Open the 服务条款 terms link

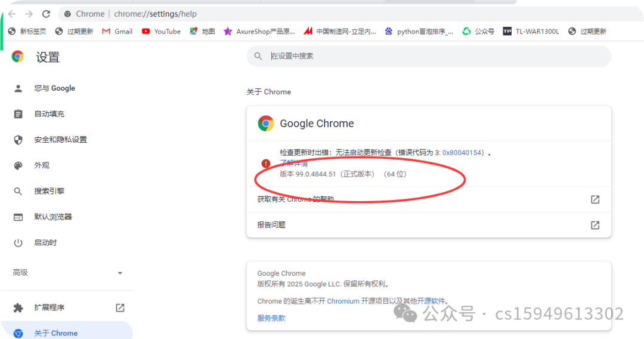pos(271,318)
